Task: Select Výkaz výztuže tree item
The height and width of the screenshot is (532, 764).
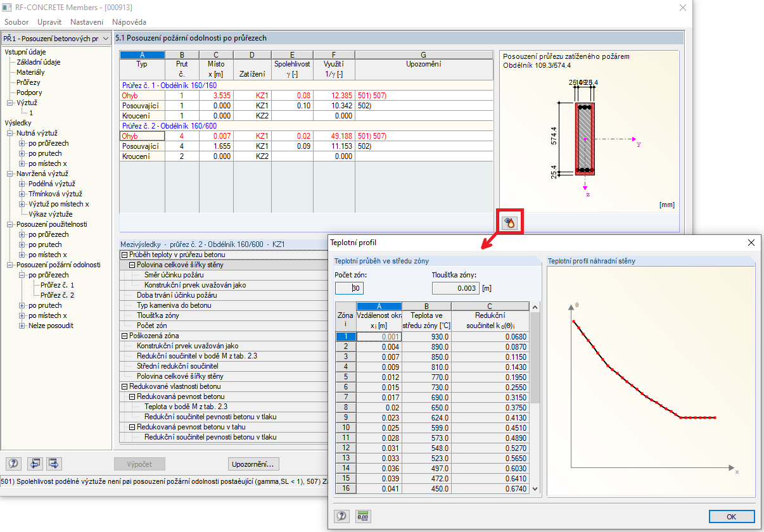Action: 51,214
